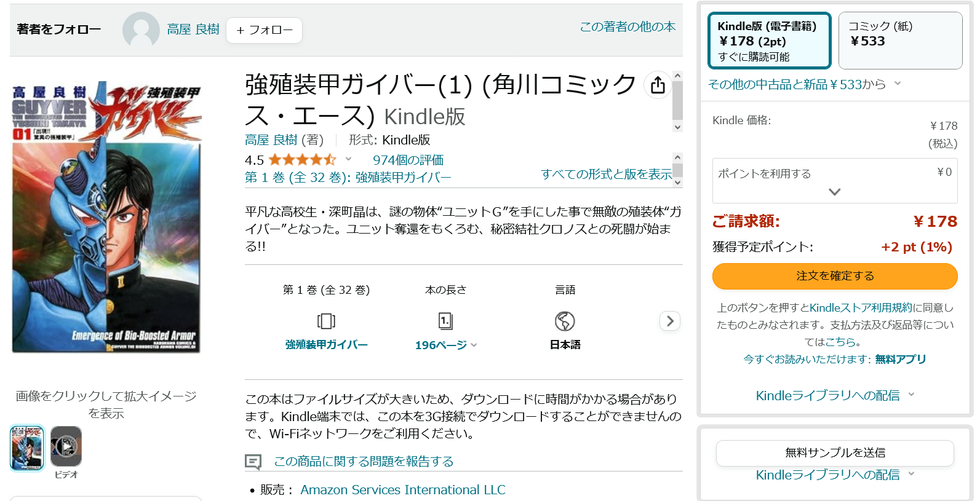980x501 pixels.
Task: Click the 日本語 language label
Action: [565, 345]
